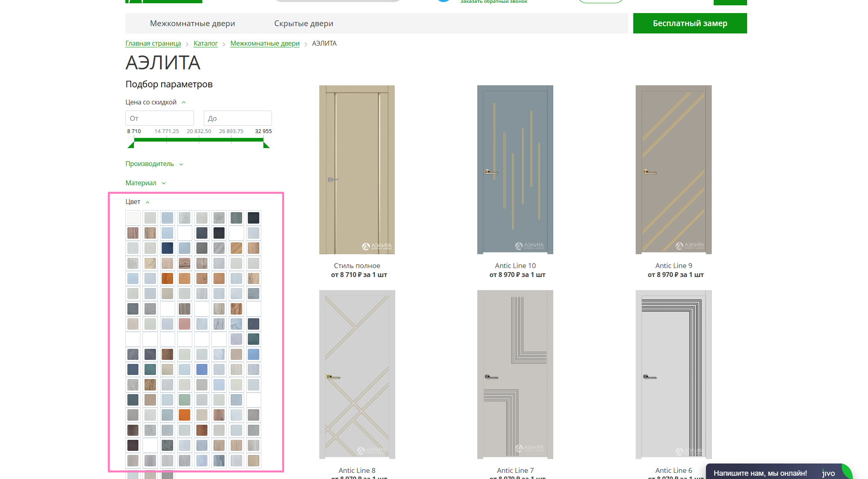
Task: Click the '14 771.25' slider scale label
Action: (x=167, y=131)
